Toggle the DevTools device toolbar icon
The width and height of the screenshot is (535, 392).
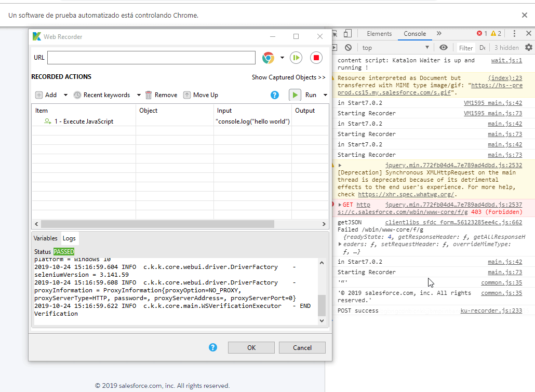[347, 33]
